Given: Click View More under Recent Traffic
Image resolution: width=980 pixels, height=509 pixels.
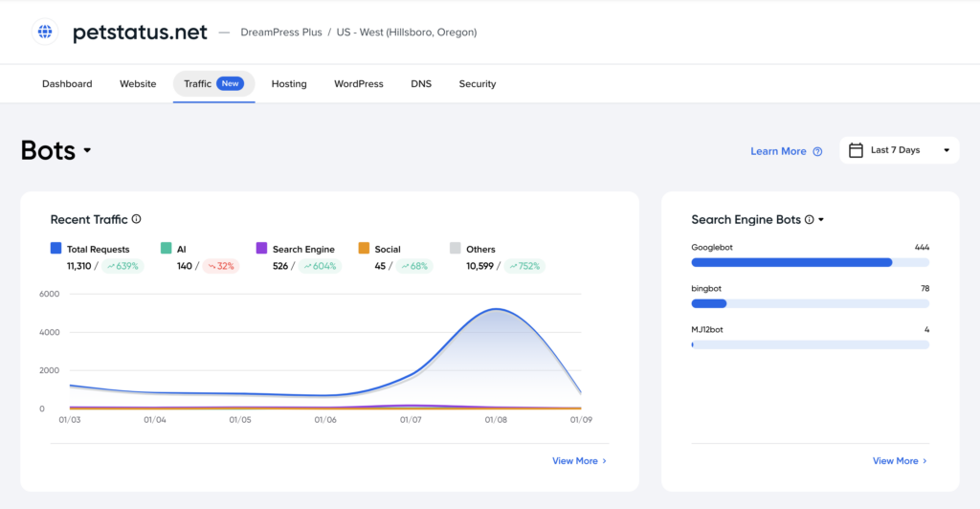Looking at the screenshot, I should [579, 461].
